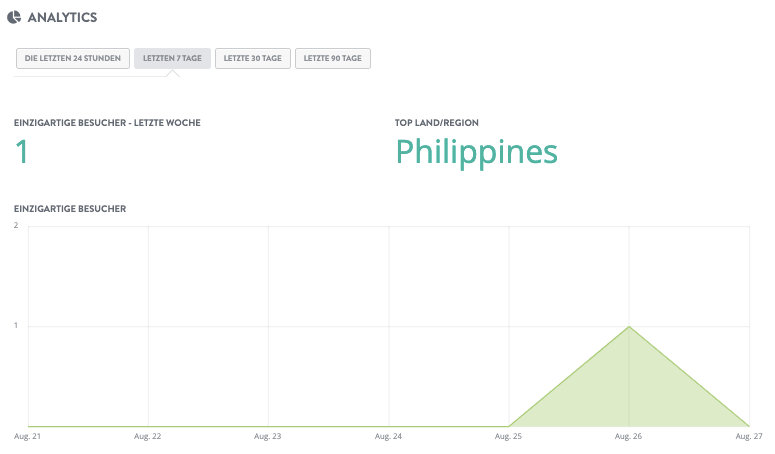This screenshot has width=775, height=454.
Task: Click the Aug. 23 axis label
Action: tap(268, 437)
